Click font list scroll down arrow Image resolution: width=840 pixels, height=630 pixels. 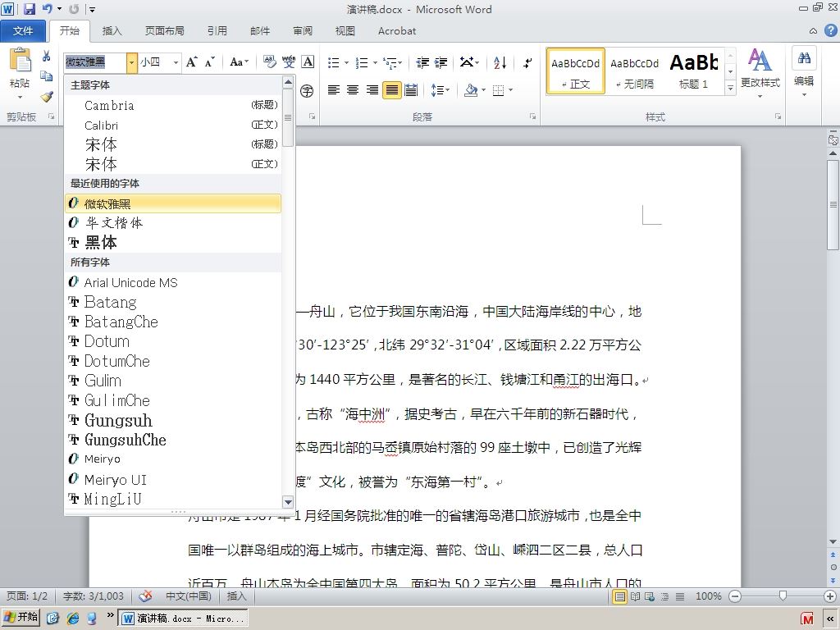[288, 502]
